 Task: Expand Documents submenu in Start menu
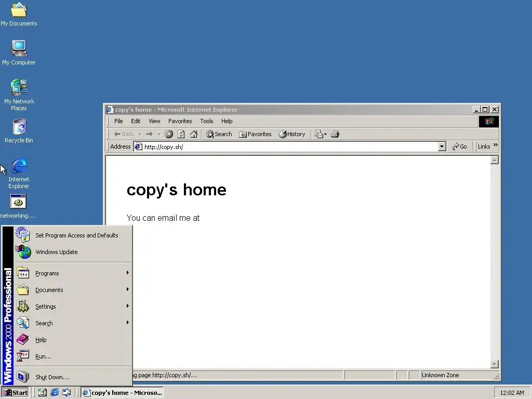72,290
